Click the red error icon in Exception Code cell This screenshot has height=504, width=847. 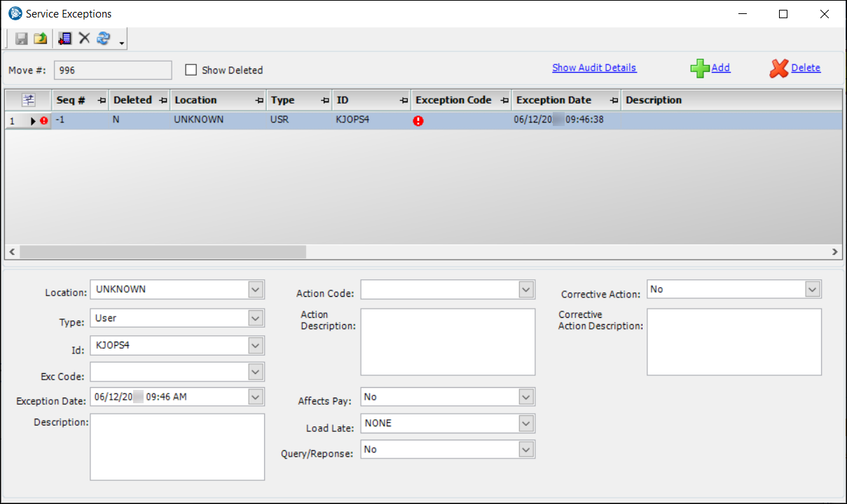(418, 120)
